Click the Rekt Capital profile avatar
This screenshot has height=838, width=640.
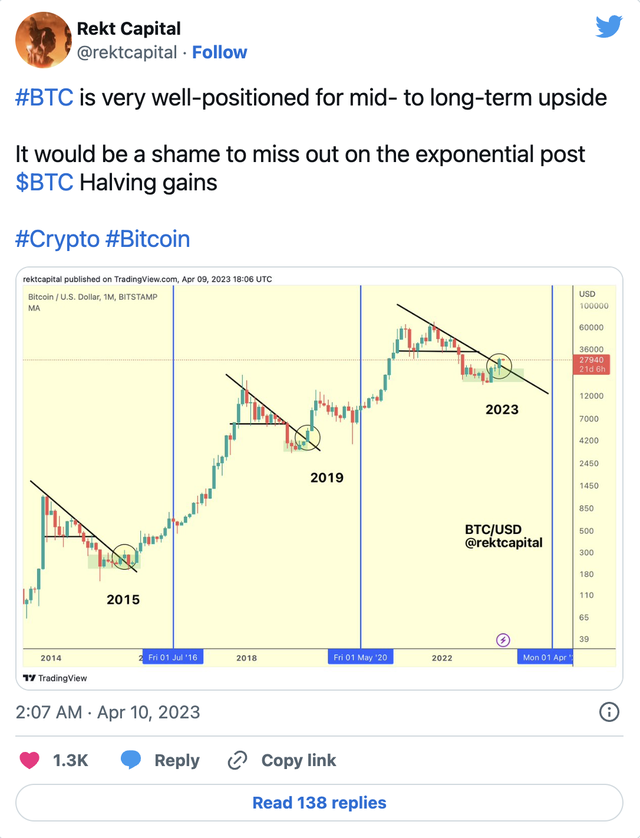click(x=41, y=40)
